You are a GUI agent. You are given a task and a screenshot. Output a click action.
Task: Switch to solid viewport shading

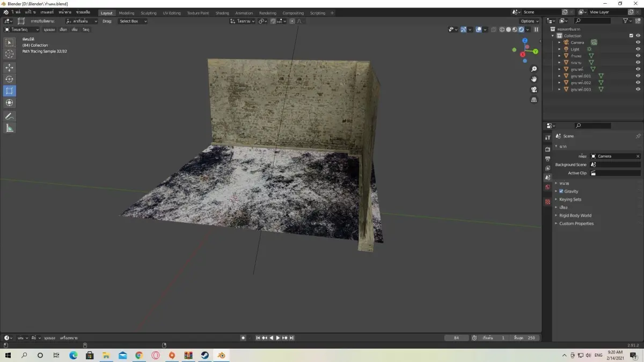(x=509, y=29)
